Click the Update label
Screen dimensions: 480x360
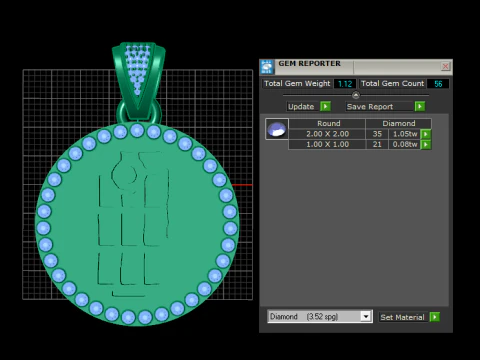point(301,107)
